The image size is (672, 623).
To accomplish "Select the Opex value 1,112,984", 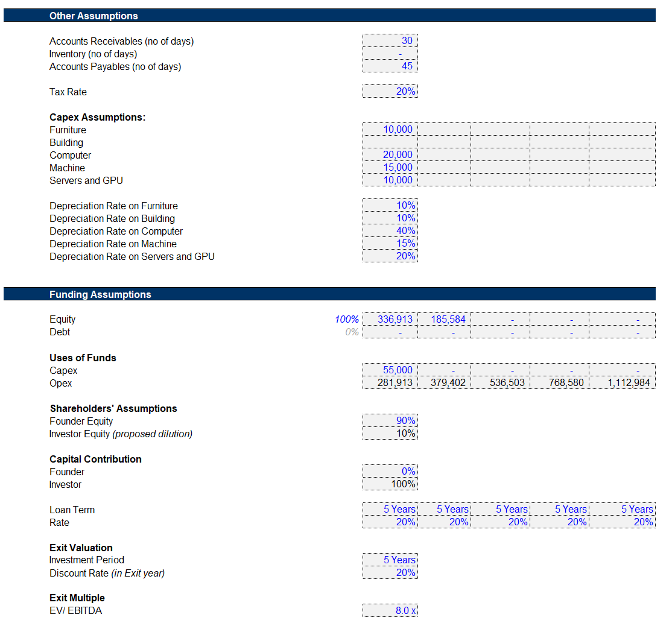I will click(622, 383).
